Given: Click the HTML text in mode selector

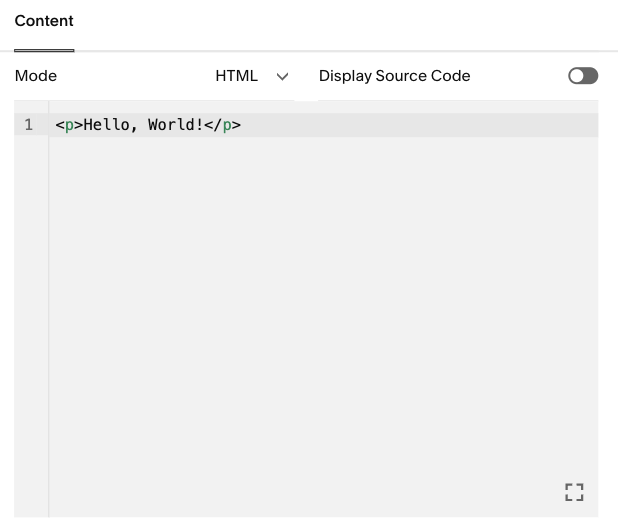Looking at the screenshot, I should point(236,76).
